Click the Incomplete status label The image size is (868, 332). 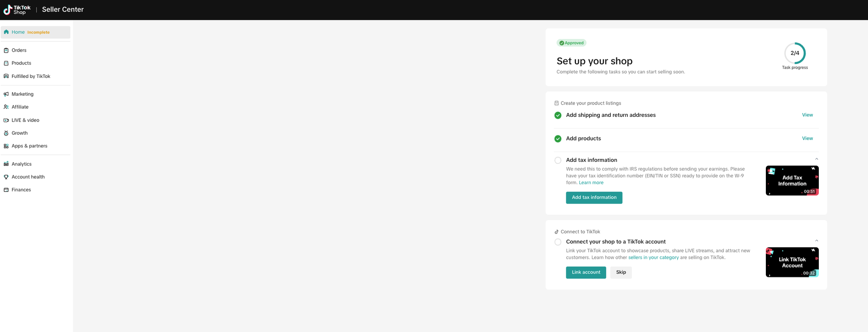39,33
